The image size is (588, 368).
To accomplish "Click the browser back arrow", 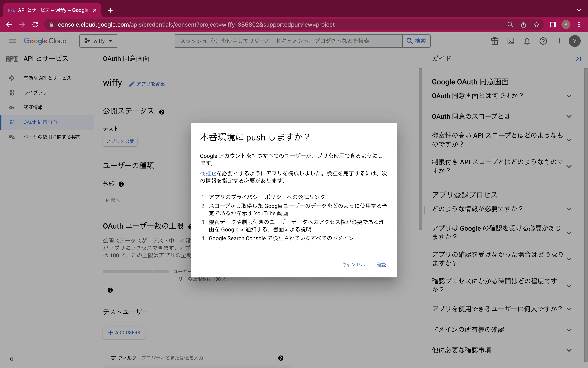I will pyautogui.click(x=9, y=25).
